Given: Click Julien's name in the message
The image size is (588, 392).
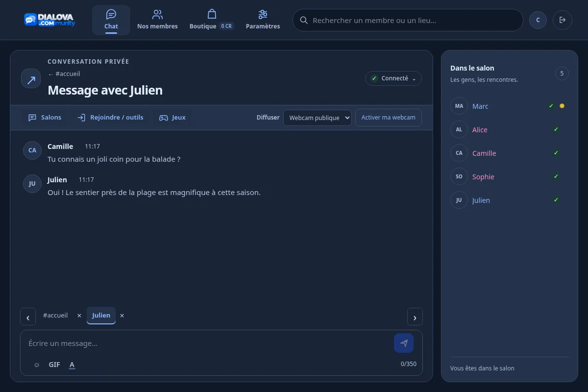Looking at the screenshot, I should click(x=57, y=180).
